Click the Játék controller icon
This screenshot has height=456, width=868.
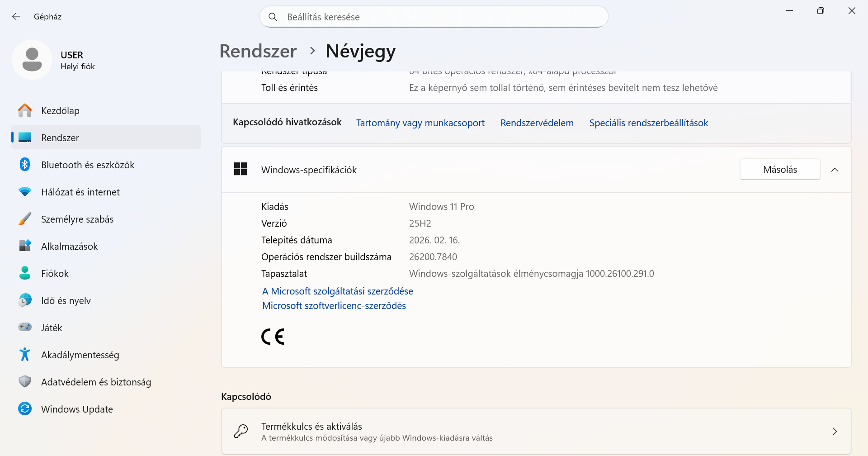(25, 327)
